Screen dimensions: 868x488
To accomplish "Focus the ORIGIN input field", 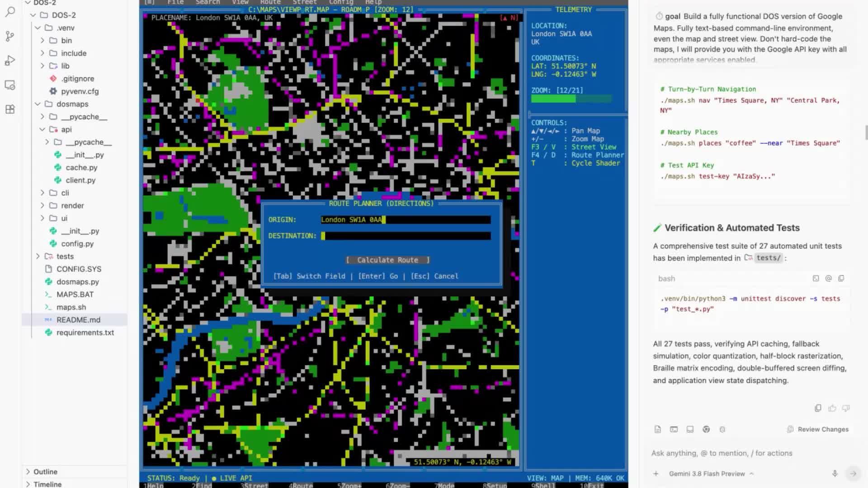I will coord(406,220).
